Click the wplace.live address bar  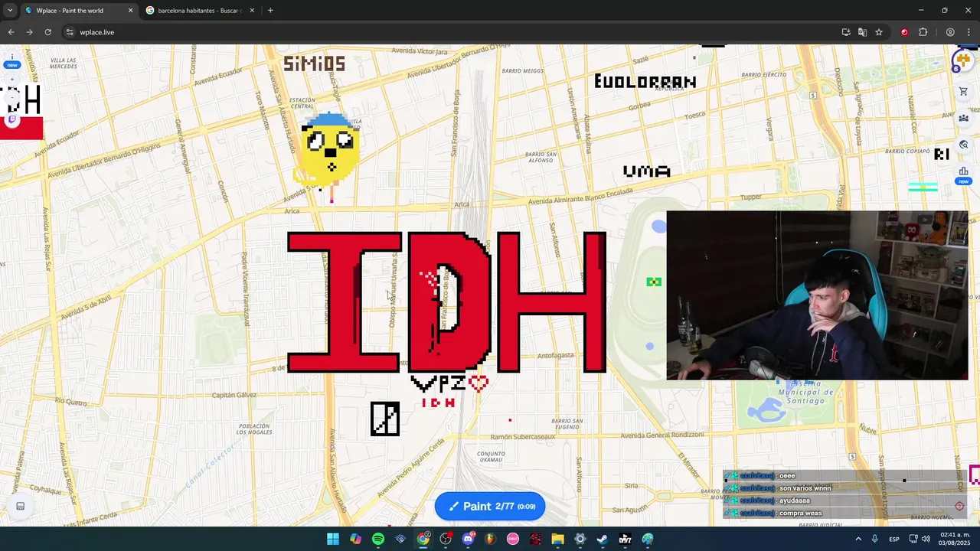[x=452, y=32]
